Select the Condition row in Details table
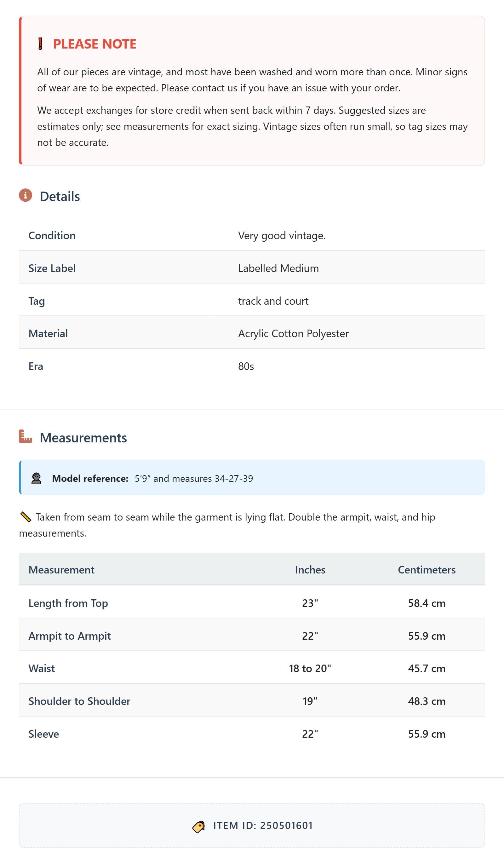This screenshot has height=864, width=504. point(252,235)
